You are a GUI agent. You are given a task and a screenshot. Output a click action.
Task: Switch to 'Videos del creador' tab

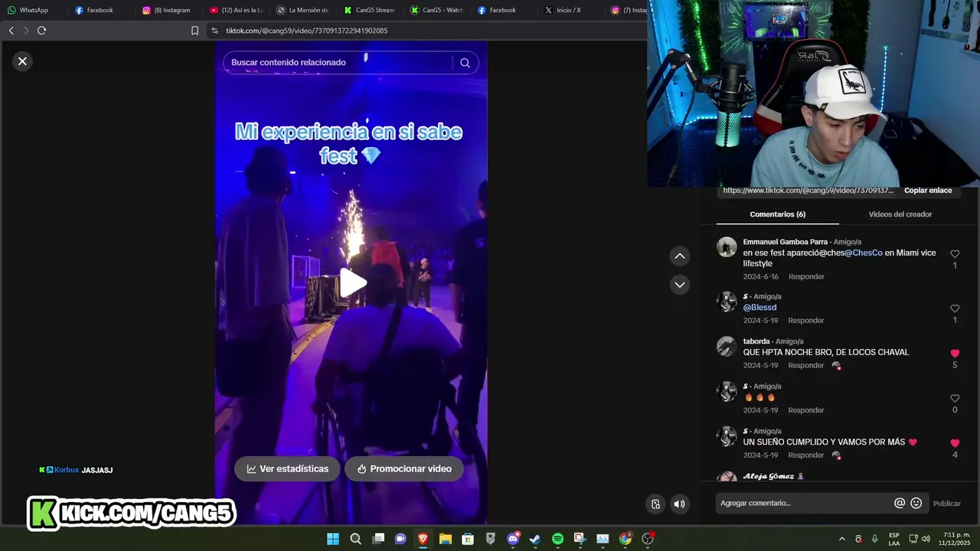click(900, 214)
